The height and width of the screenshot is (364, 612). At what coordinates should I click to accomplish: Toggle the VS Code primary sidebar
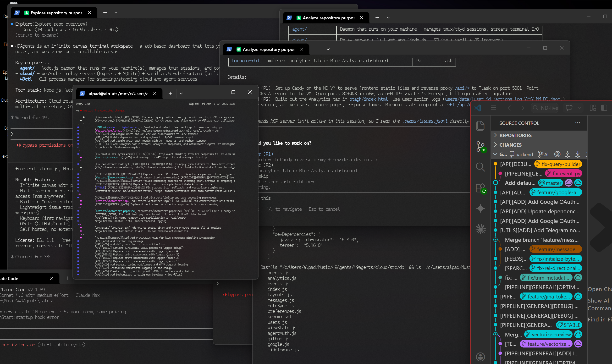pyautogui.click(x=604, y=108)
